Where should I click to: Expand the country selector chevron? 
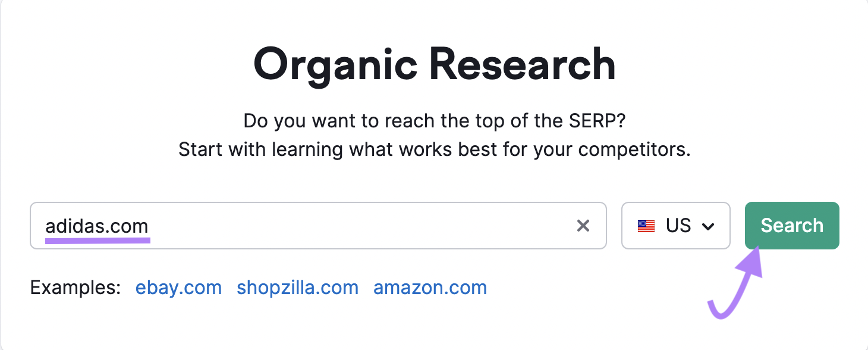[709, 226]
